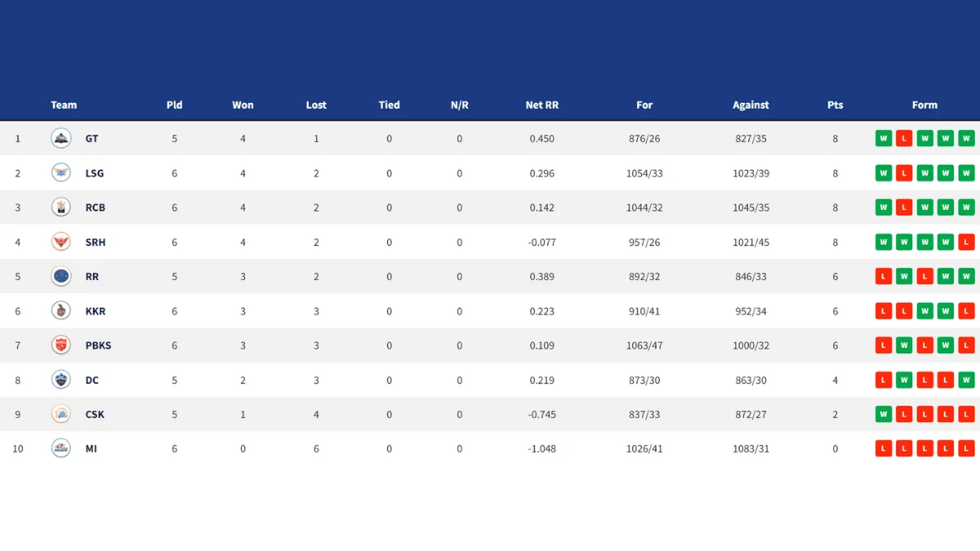Open the PBKS team name link
The image size is (980, 551).
(98, 346)
